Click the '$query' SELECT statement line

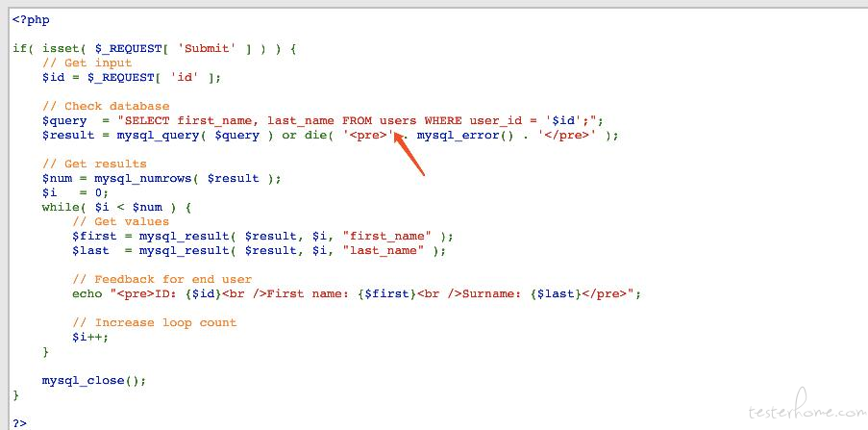click(x=323, y=121)
